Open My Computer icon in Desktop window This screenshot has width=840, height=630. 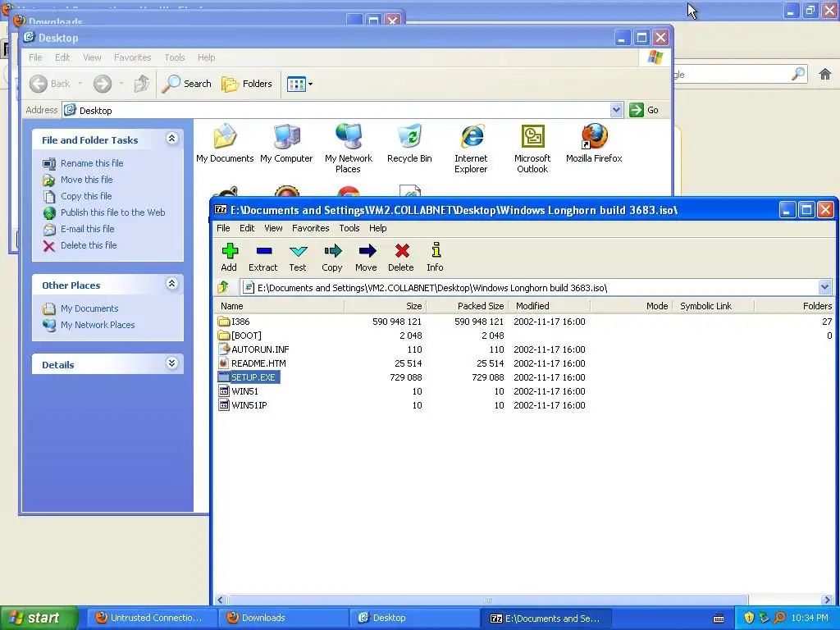pyautogui.click(x=286, y=144)
